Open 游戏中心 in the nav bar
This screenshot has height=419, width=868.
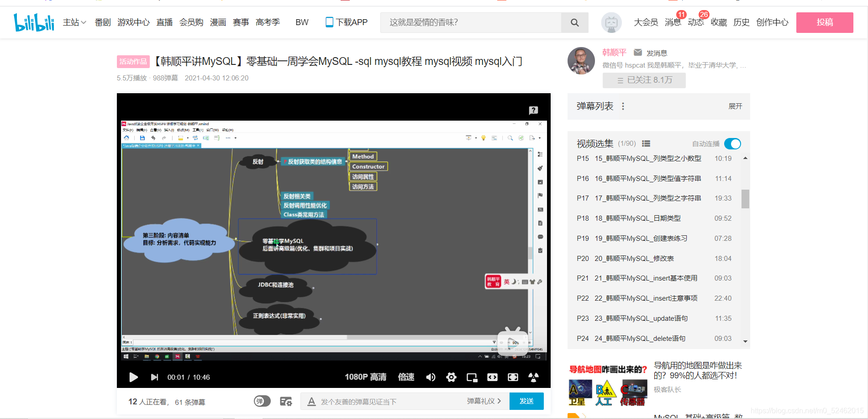click(133, 22)
